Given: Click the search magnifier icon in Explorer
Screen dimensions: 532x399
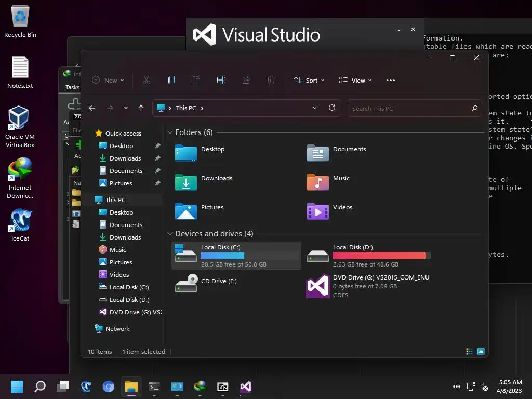Looking at the screenshot, I should click(475, 108).
